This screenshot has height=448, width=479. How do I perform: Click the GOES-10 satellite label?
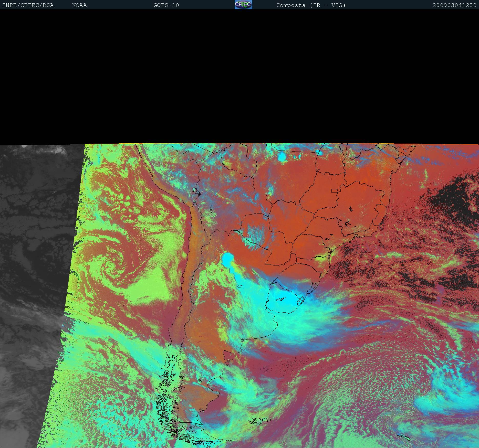pos(166,5)
